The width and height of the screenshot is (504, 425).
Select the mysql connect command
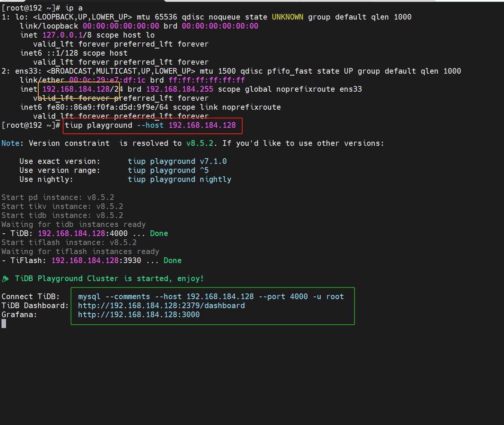tap(211, 296)
